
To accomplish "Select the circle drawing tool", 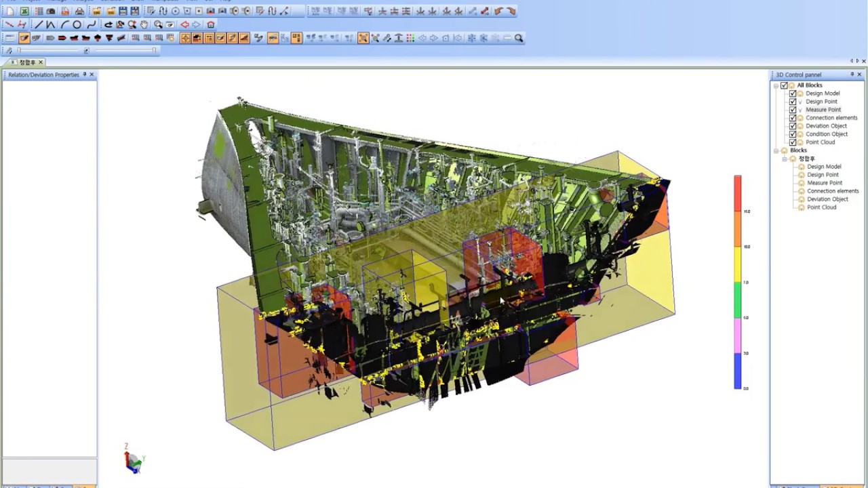I will point(77,24).
